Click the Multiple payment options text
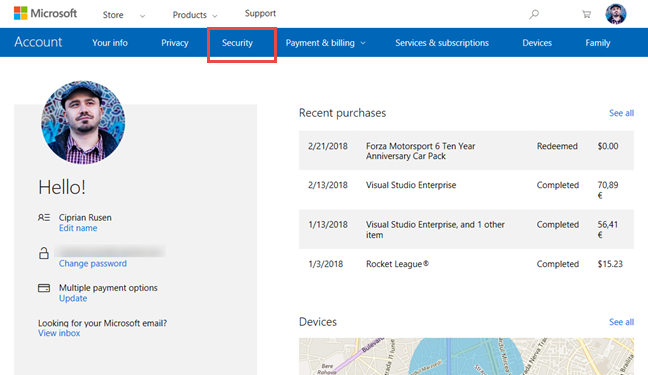648x375 pixels. click(x=108, y=288)
